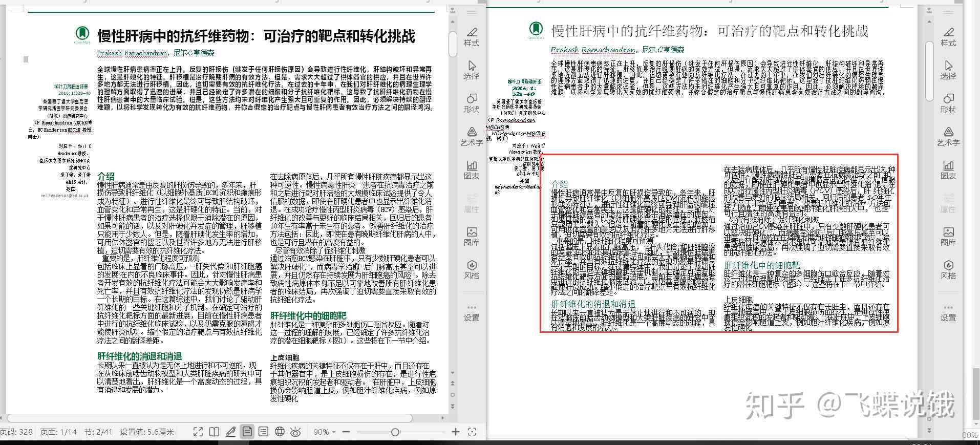Adjust the zoom slider handle
This screenshot has height=445, width=980.
[x=395, y=432]
